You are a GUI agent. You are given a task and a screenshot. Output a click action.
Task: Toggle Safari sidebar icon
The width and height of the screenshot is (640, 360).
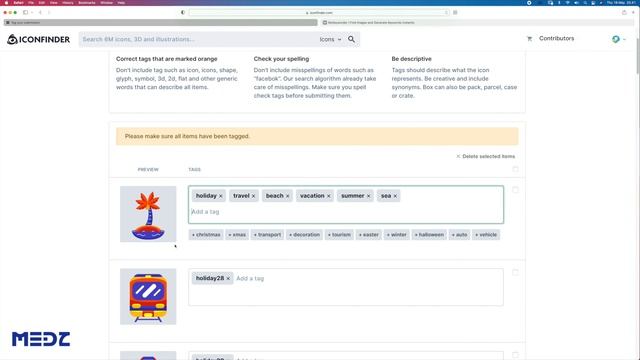[x=25, y=12]
